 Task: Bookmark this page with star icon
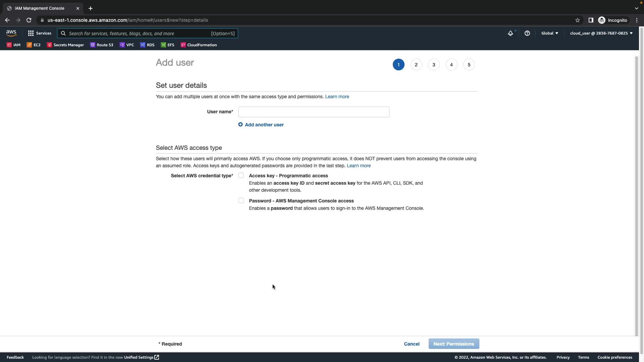tap(577, 20)
